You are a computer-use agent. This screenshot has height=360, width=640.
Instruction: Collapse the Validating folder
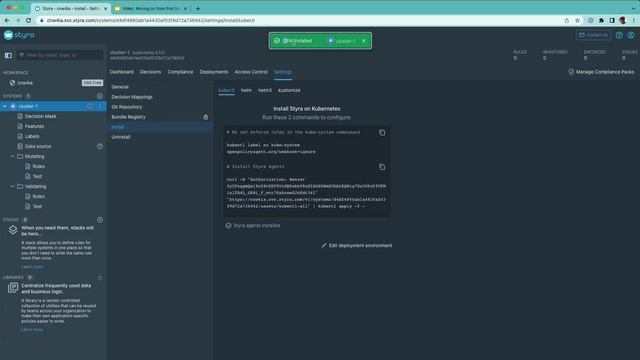(12, 187)
